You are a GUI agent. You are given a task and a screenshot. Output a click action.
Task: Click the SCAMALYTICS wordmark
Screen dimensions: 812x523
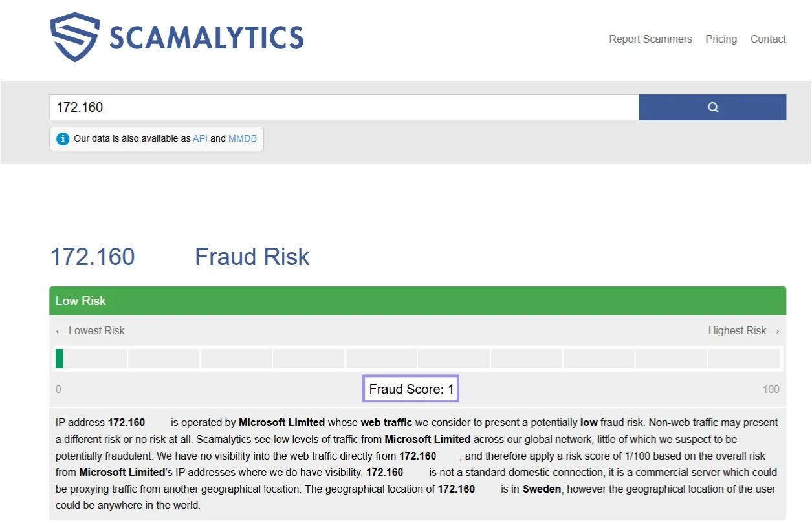207,37
